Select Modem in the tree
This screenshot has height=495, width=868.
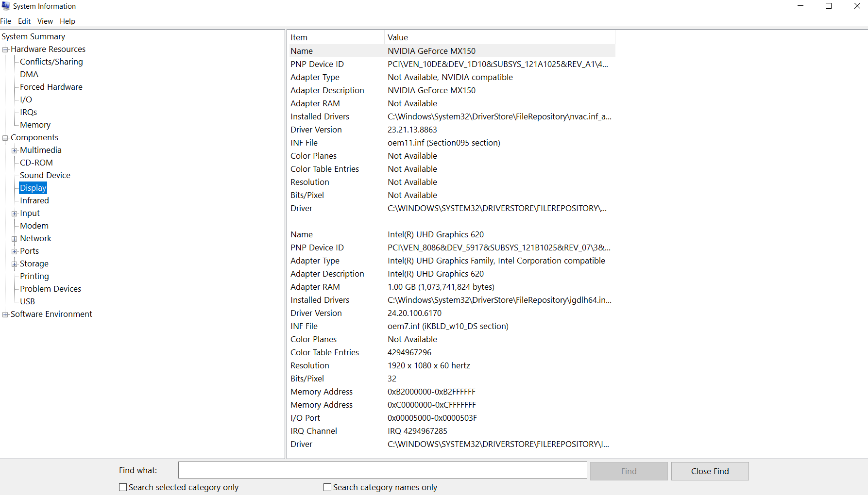point(34,226)
